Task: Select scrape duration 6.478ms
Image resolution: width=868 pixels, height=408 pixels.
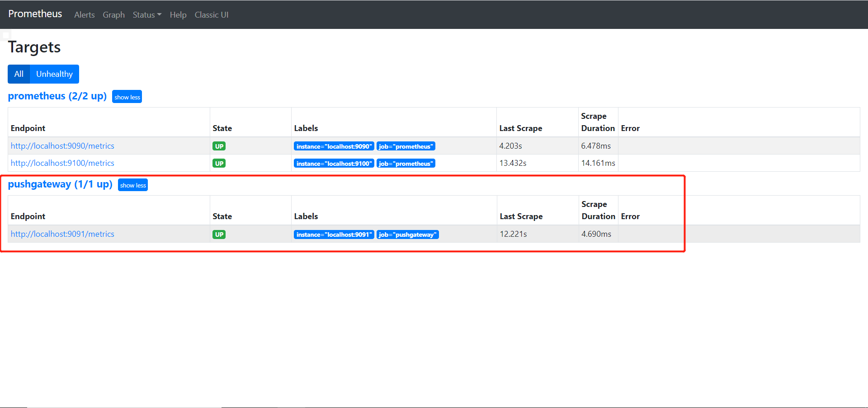Action: tap(596, 146)
